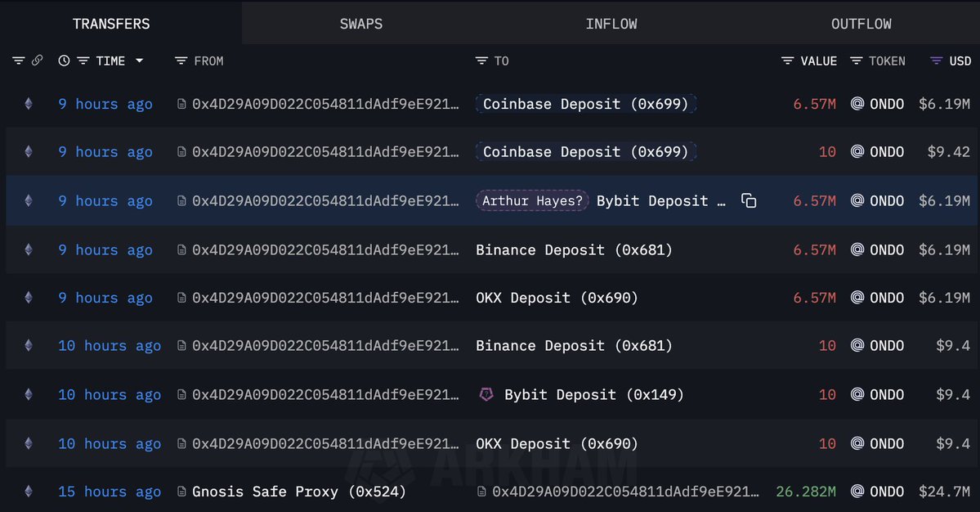Image resolution: width=980 pixels, height=512 pixels.
Task: Open the TO column filter
Action: pyautogui.click(x=481, y=61)
